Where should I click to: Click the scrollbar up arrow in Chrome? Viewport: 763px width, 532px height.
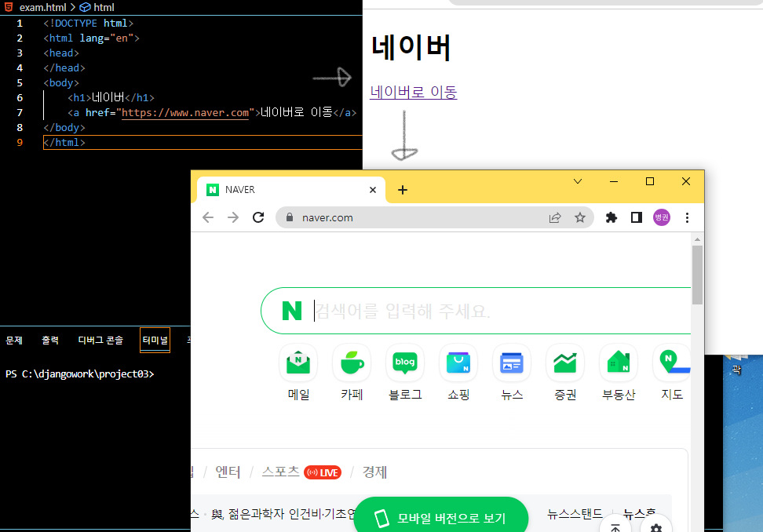[697, 239]
